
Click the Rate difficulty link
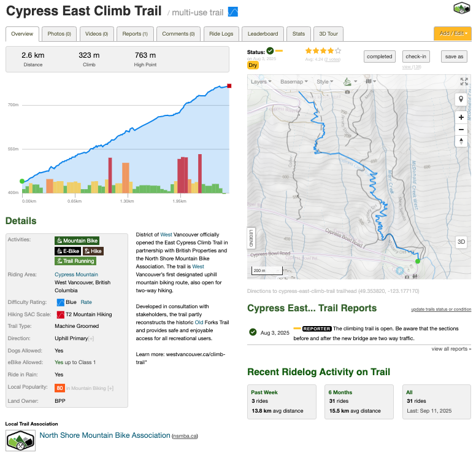pos(86,302)
